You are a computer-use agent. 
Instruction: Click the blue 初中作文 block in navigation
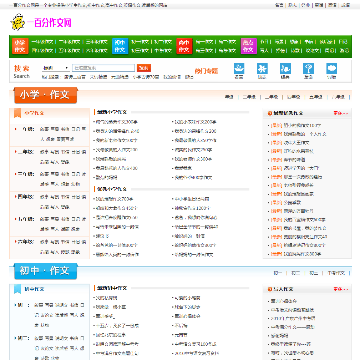120,46
